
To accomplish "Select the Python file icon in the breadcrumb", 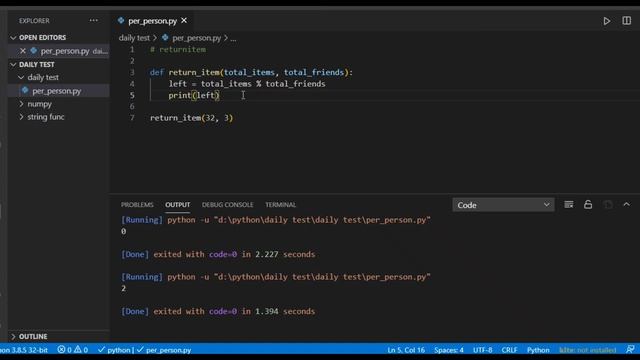I will coord(165,38).
